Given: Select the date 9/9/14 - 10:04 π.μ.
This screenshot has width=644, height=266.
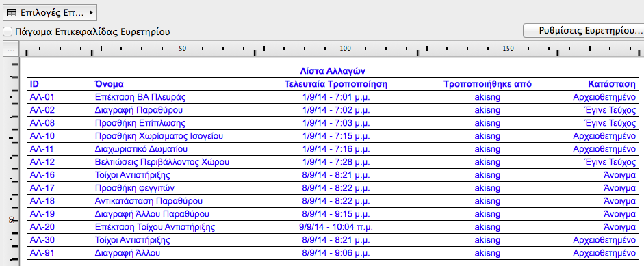Looking at the screenshot, I should coord(336,227).
